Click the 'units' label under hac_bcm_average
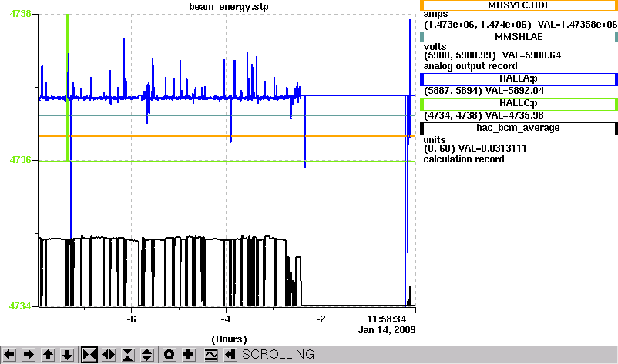Viewport: 618px width, 364px height. click(x=435, y=140)
